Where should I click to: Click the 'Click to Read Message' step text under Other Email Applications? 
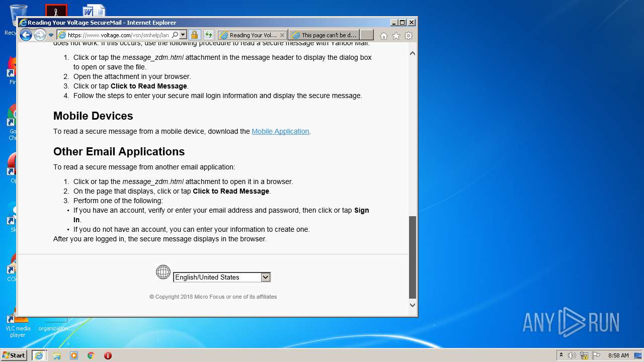click(x=231, y=191)
